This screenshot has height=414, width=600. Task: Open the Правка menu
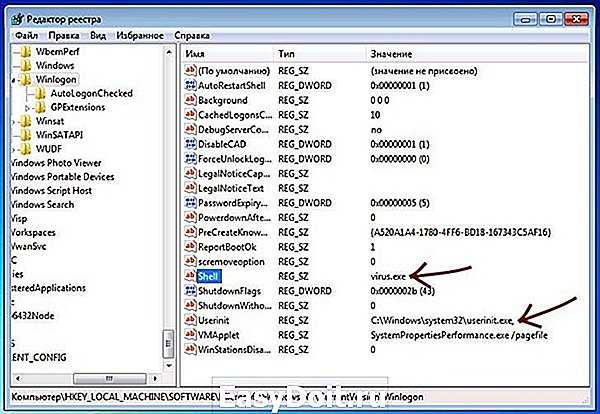click(x=64, y=36)
